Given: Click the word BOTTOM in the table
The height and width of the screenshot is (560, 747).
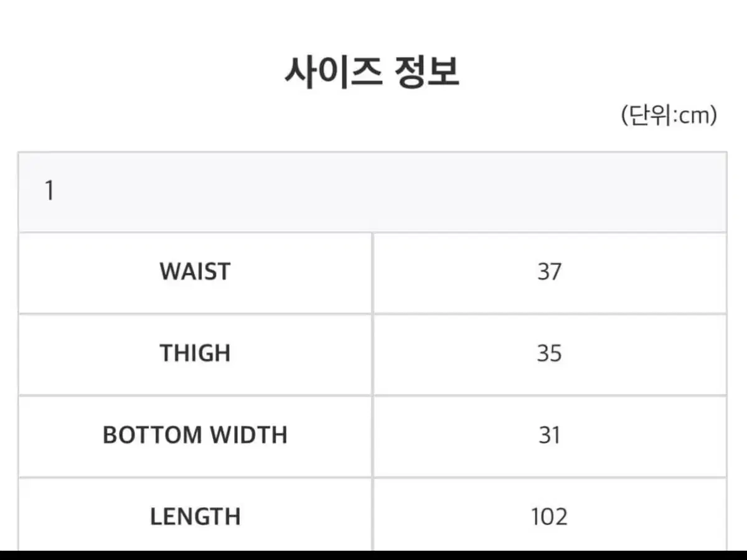Looking at the screenshot, I should click(x=151, y=436).
